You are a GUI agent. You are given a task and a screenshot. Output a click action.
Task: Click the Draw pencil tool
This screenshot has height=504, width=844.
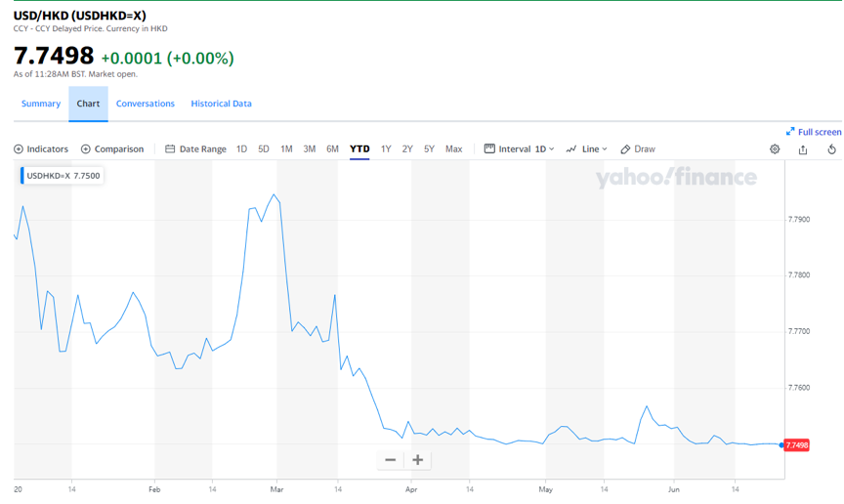[638, 149]
